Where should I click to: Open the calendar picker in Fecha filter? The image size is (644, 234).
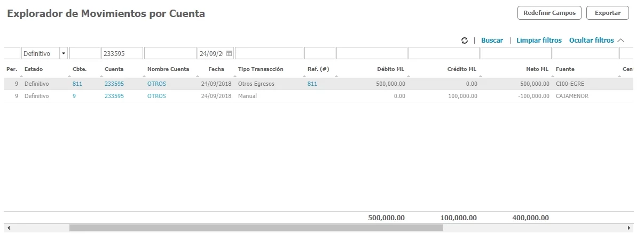[x=229, y=53]
